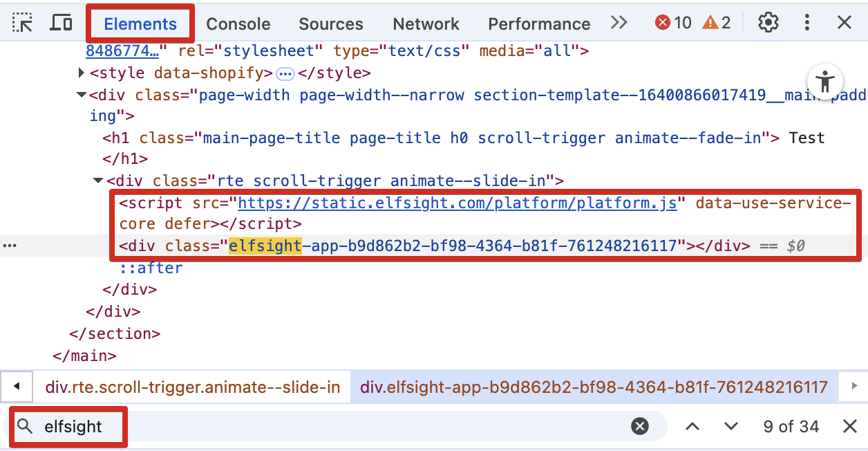
Task: Click the red error count badge
Action: click(x=673, y=23)
